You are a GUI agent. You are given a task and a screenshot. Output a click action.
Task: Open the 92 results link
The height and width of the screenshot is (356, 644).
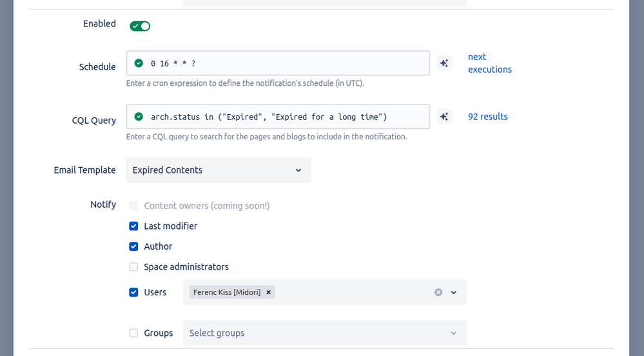coord(487,117)
